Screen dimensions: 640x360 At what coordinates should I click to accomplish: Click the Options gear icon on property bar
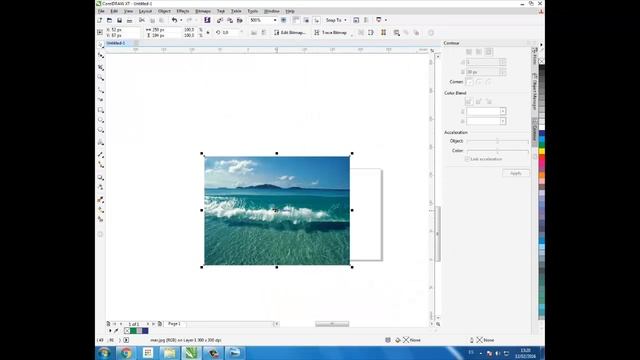(x=431, y=33)
